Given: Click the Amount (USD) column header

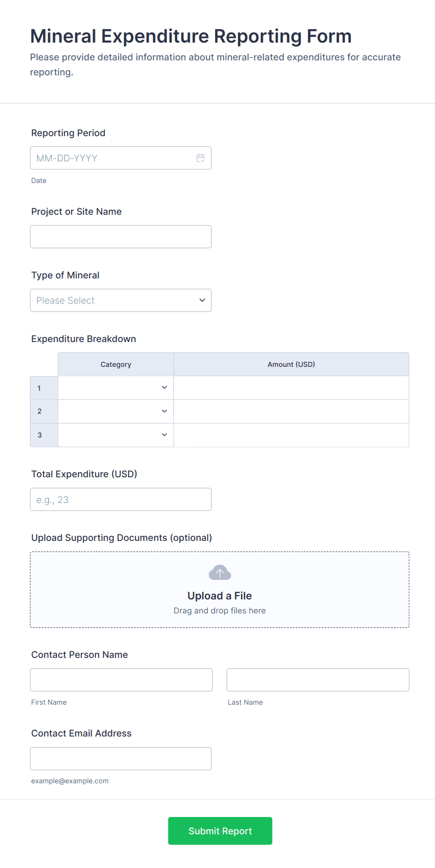Looking at the screenshot, I should coord(291,365).
